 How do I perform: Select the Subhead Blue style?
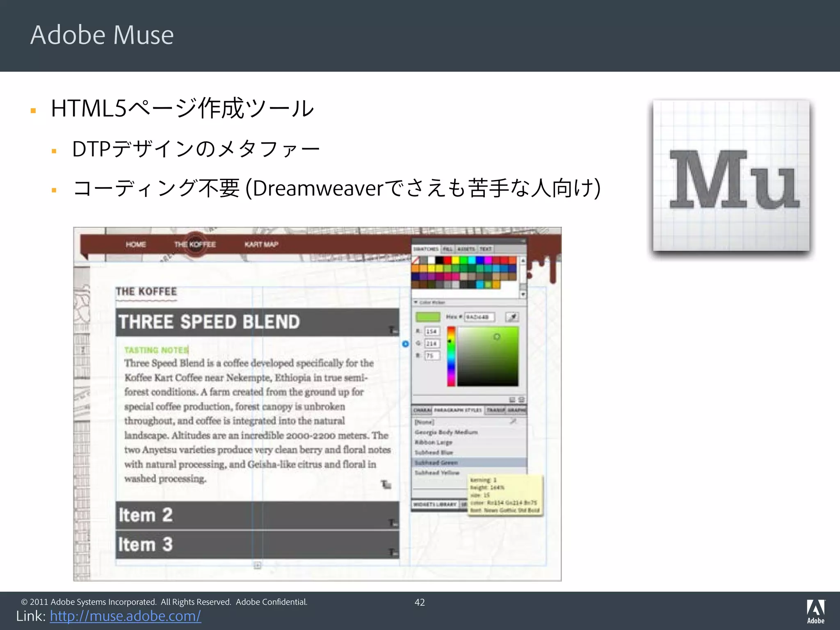point(469,452)
